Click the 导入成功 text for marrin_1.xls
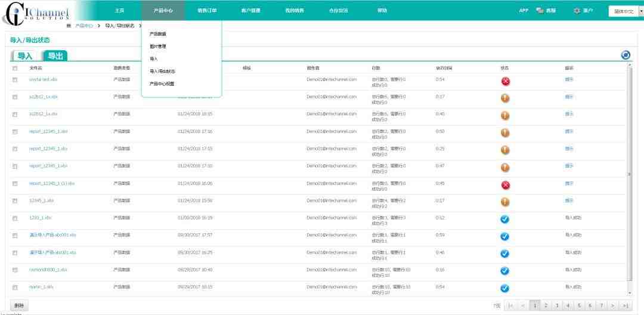This screenshot has width=644, height=315. coord(574,287)
